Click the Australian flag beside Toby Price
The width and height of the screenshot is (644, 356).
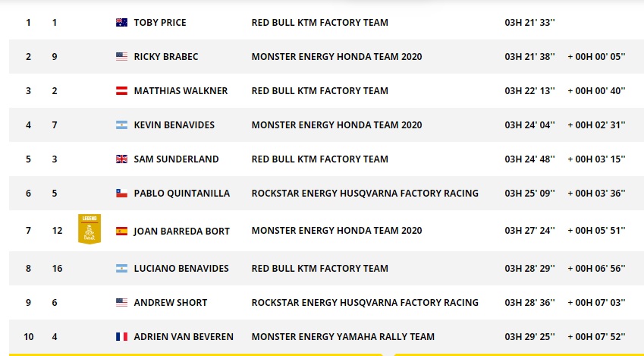tap(121, 23)
